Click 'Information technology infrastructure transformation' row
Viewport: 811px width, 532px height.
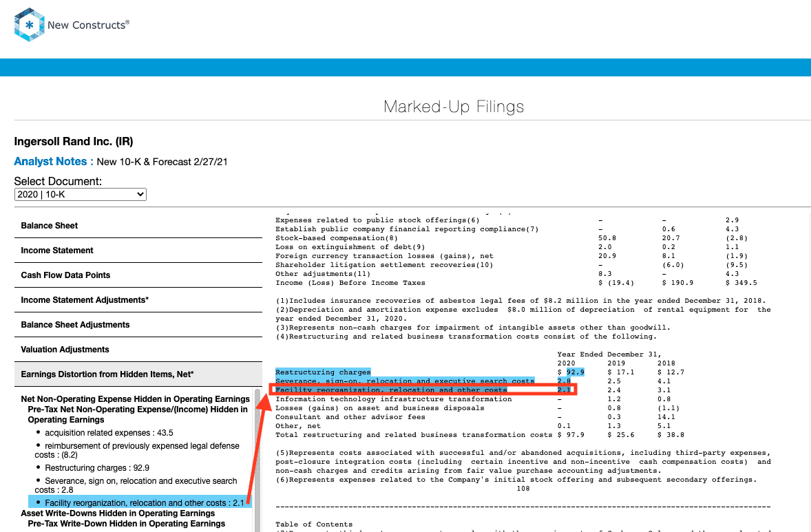(394, 399)
